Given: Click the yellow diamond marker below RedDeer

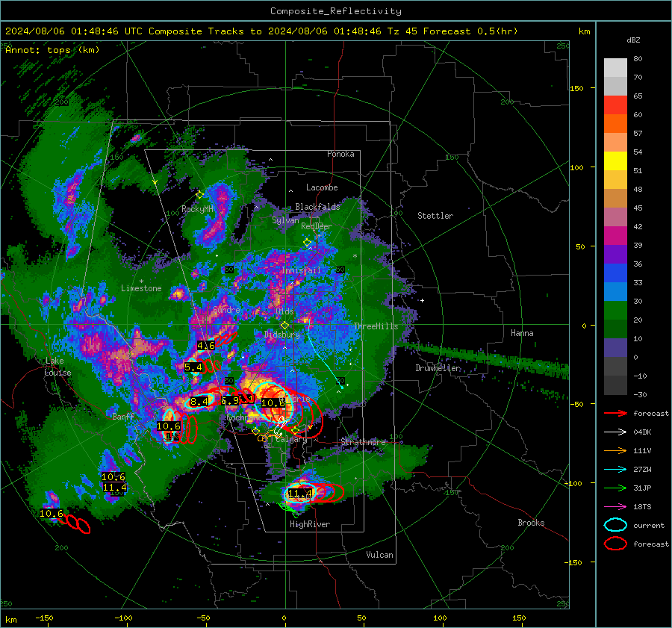Looking at the screenshot, I should point(308,243).
